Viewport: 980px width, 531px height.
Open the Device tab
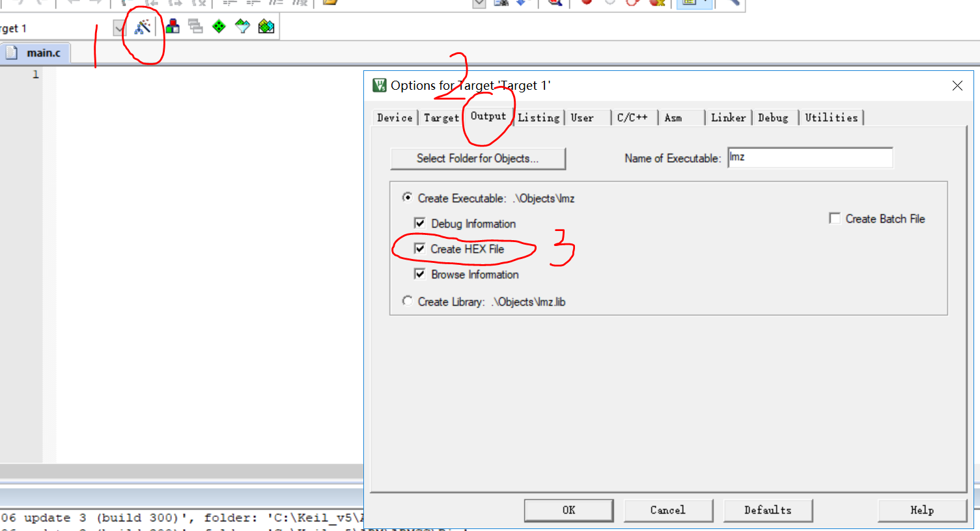(395, 118)
